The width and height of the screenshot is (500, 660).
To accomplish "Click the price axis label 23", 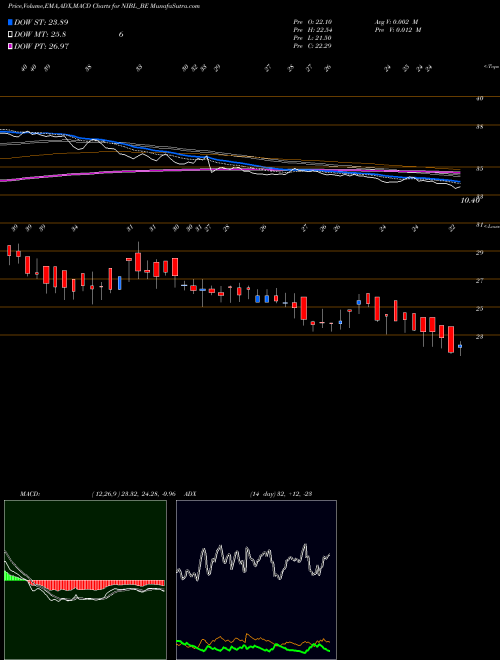I will click(x=479, y=337).
